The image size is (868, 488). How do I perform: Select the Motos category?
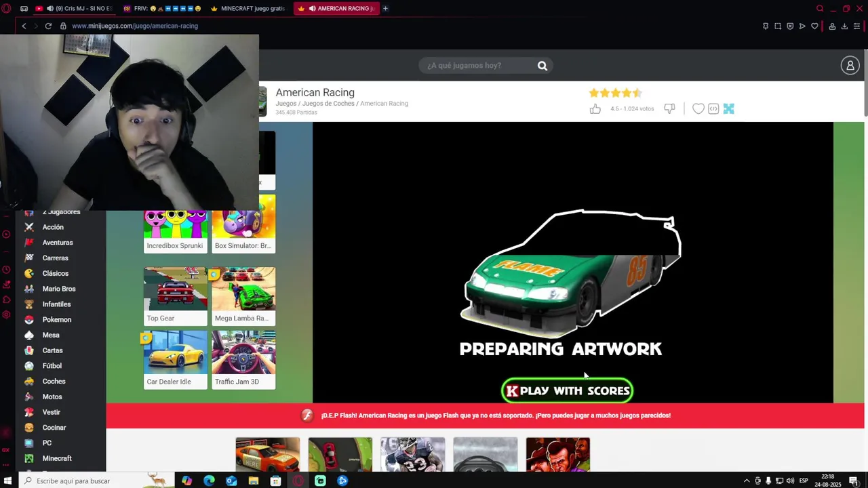pyautogui.click(x=52, y=396)
